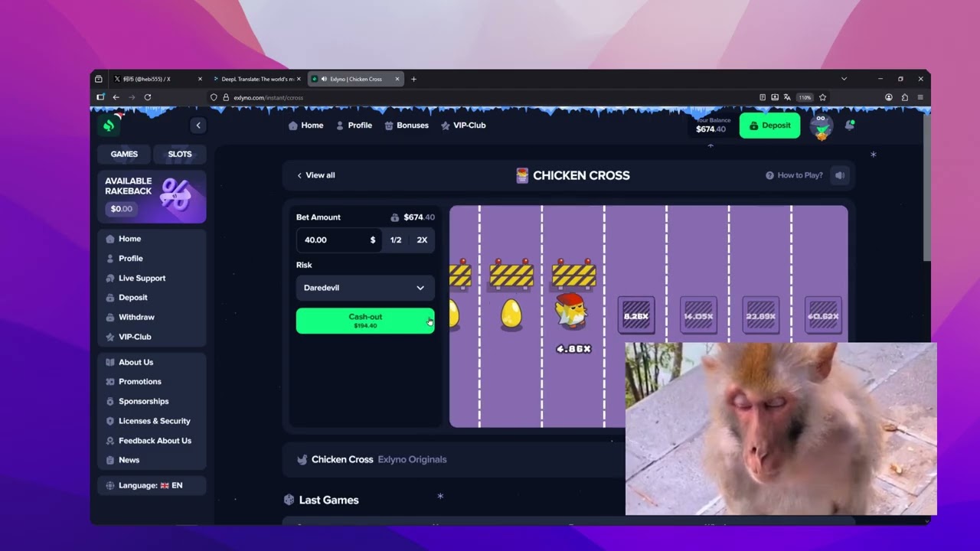Collapse the sidebar with the arrow button
Image resolution: width=980 pixels, height=551 pixels.
click(x=198, y=126)
